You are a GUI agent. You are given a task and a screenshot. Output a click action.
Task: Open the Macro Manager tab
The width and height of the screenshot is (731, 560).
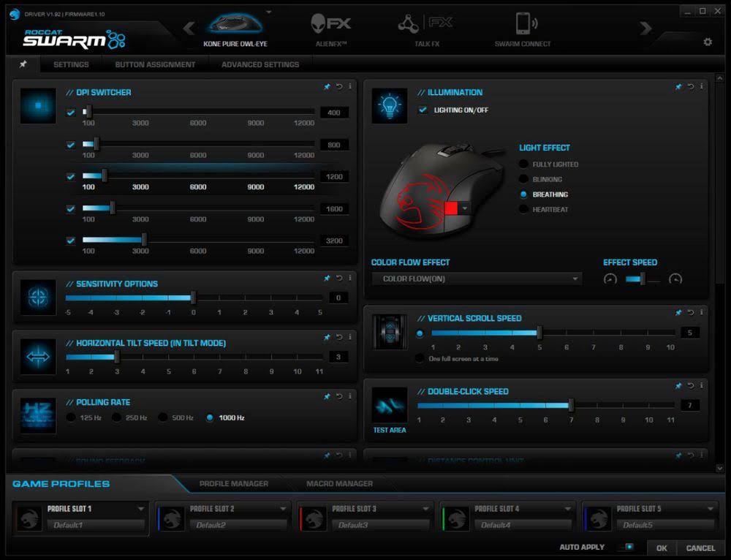click(x=339, y=483)
